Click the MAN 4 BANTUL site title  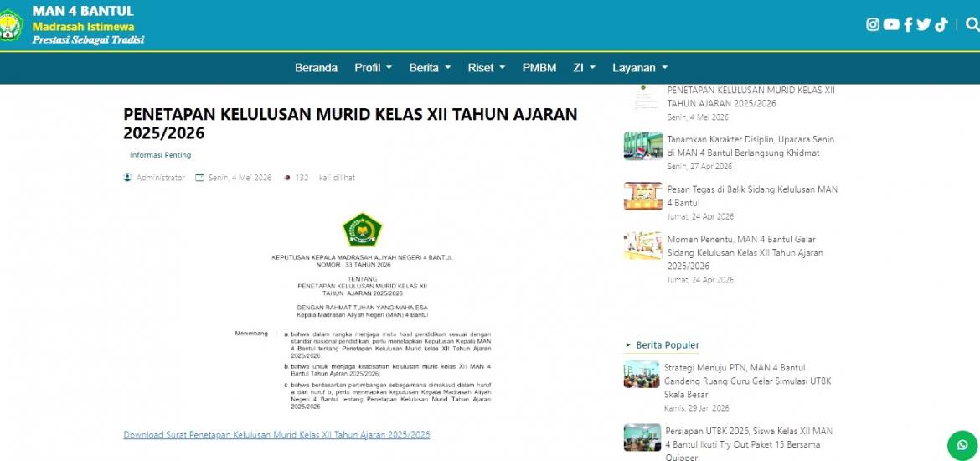(x=83, y=11)
